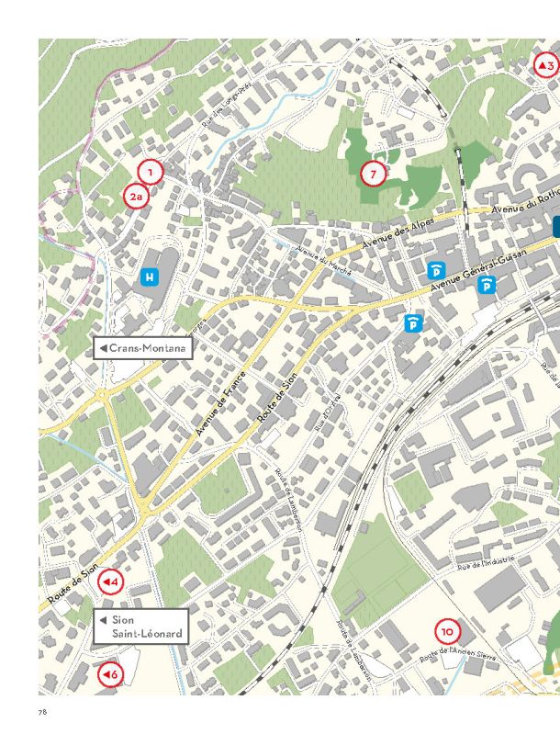The image size is (560, 734).
Task: Select the red marker labeled 2a
Action: pyautogui.click(x=137, y=196)
